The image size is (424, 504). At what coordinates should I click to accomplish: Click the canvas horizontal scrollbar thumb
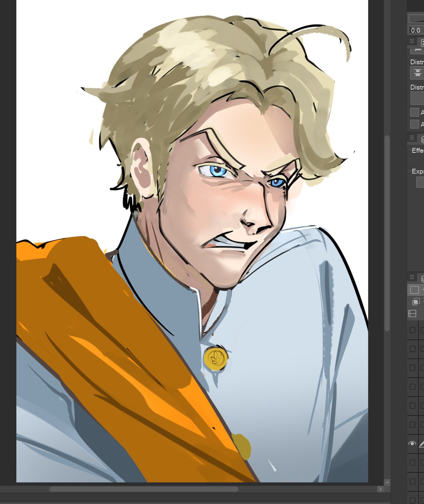click(x=144, y=489)
